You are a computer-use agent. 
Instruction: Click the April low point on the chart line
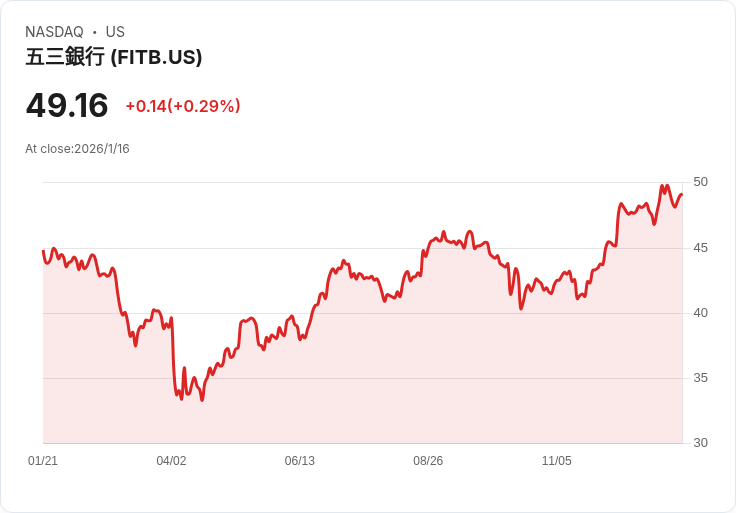pos(202,400)
